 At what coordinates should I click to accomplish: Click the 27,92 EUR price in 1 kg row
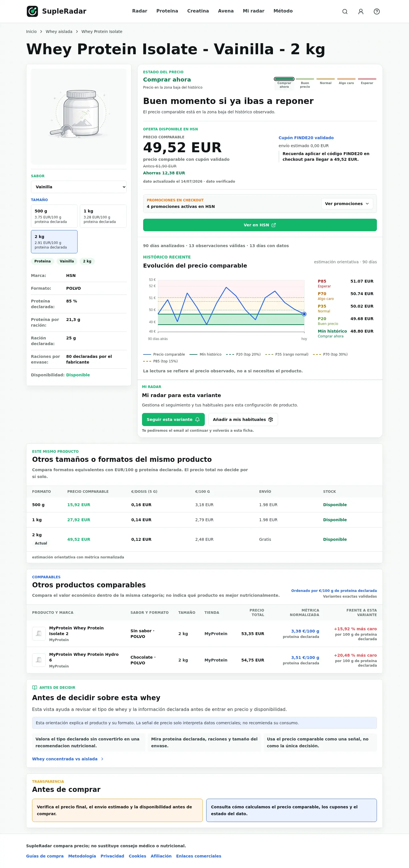(x=79, y=520)
